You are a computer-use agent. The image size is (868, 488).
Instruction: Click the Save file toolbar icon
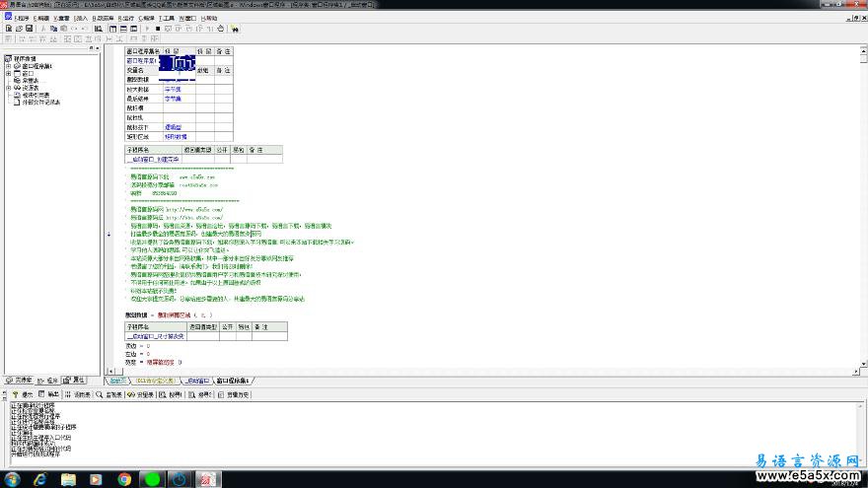coord(30,29)
